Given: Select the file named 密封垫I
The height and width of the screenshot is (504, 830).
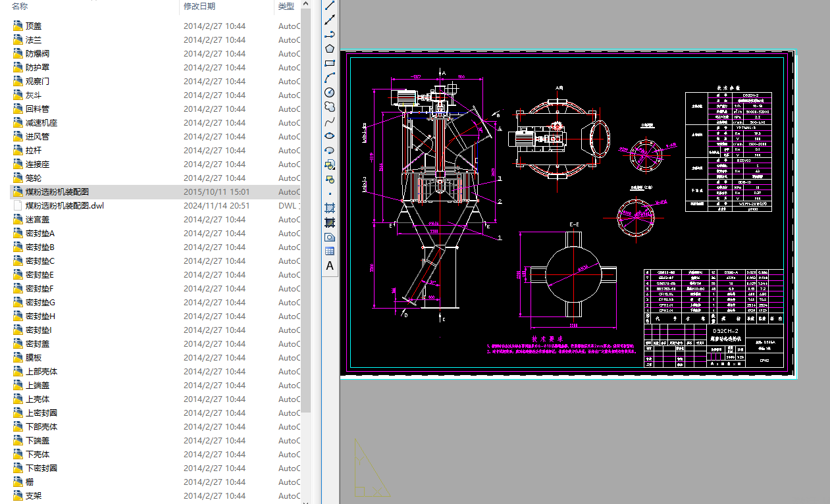Looking at the screenshot, I should tap(39, 330).
